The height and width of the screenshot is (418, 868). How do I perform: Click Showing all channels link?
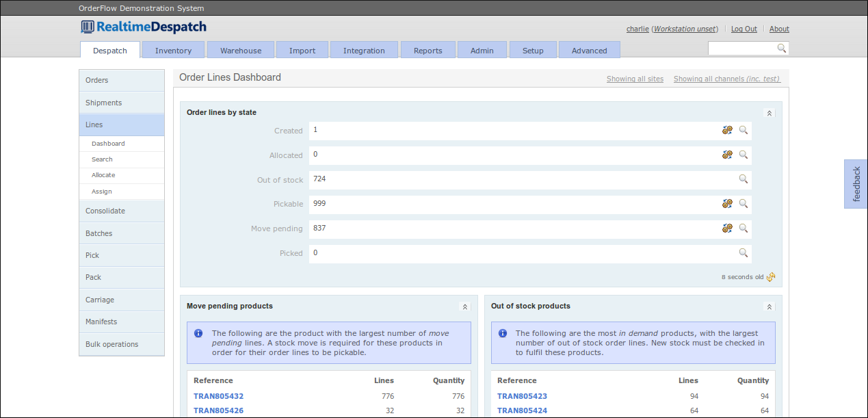click(726, 79)
